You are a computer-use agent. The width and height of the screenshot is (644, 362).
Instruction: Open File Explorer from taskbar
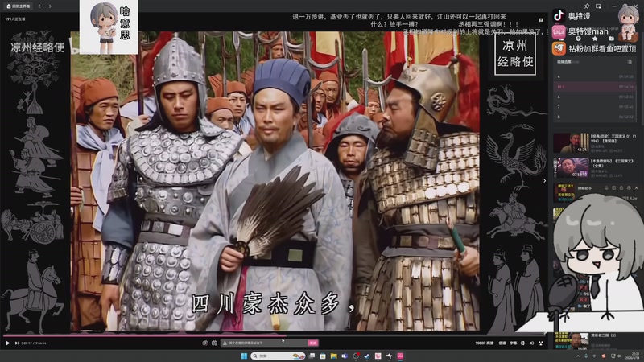pyautogui.click(x=333, y=356)
